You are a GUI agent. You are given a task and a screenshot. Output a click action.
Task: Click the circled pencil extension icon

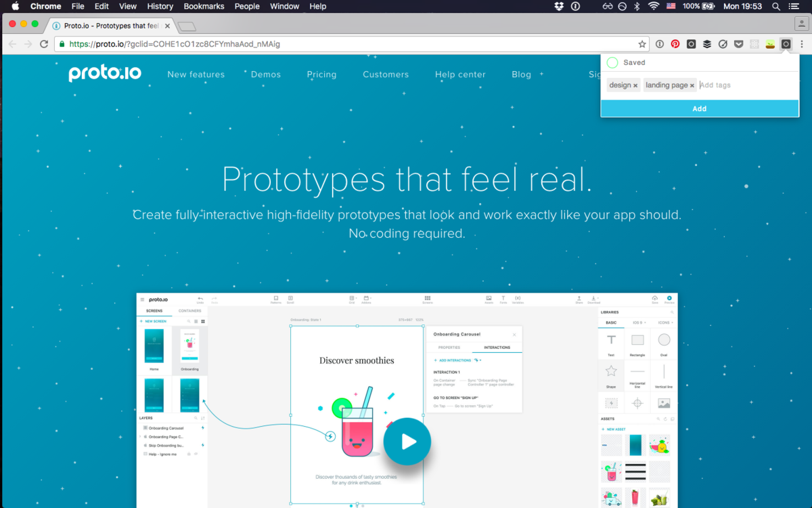click(723, 44)
